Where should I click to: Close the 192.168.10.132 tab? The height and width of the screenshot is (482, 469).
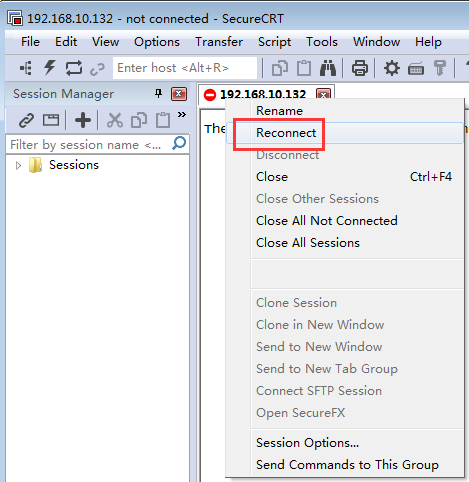(x=323, y=94)
